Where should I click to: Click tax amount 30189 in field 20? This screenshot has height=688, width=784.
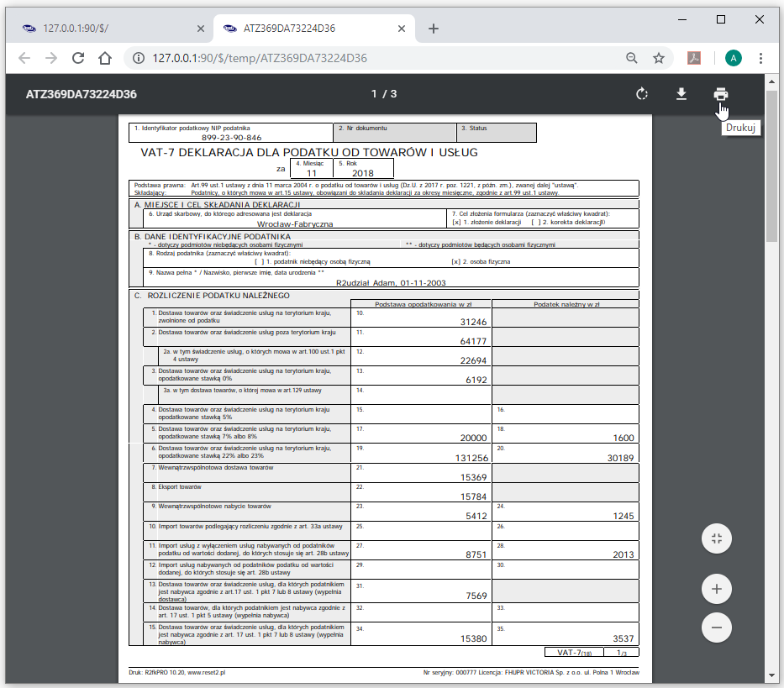(x=620, y=458)
